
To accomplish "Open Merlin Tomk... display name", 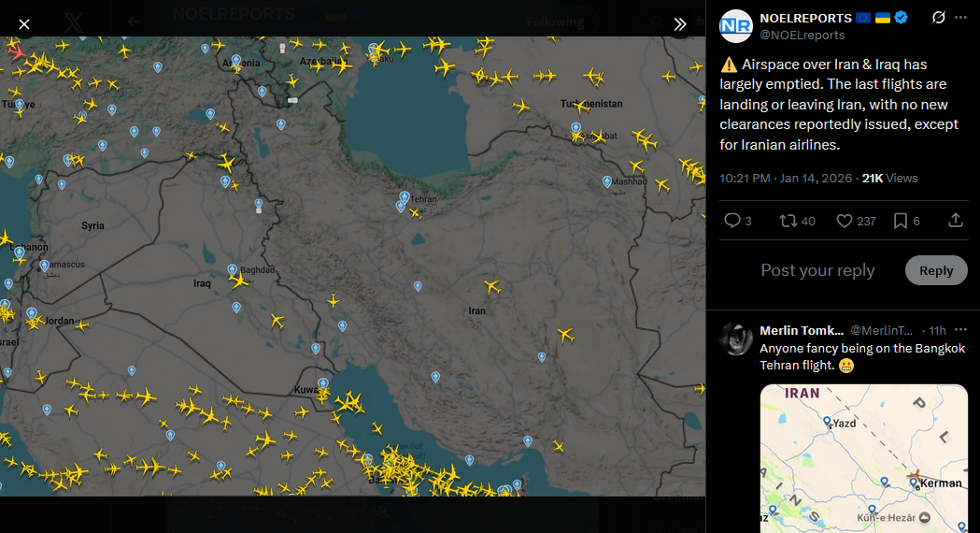I will pyautogui.click(x=802, y=330).
